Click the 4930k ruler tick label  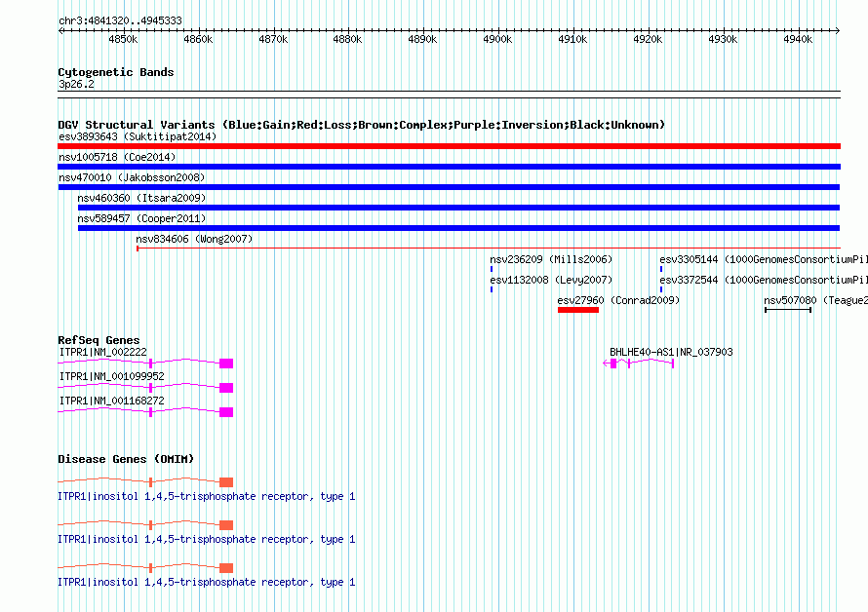click(723, 39)
